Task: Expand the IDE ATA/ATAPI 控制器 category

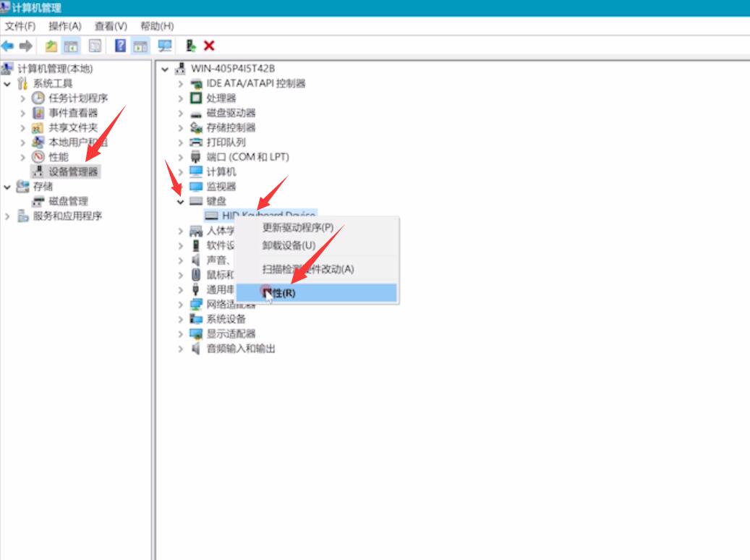Action: pyautogui.click(x=180, y=84)
